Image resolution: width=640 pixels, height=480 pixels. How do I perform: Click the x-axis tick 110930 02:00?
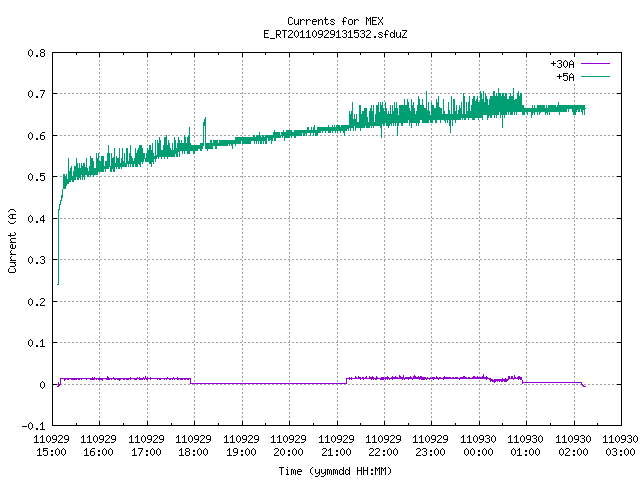573,446
